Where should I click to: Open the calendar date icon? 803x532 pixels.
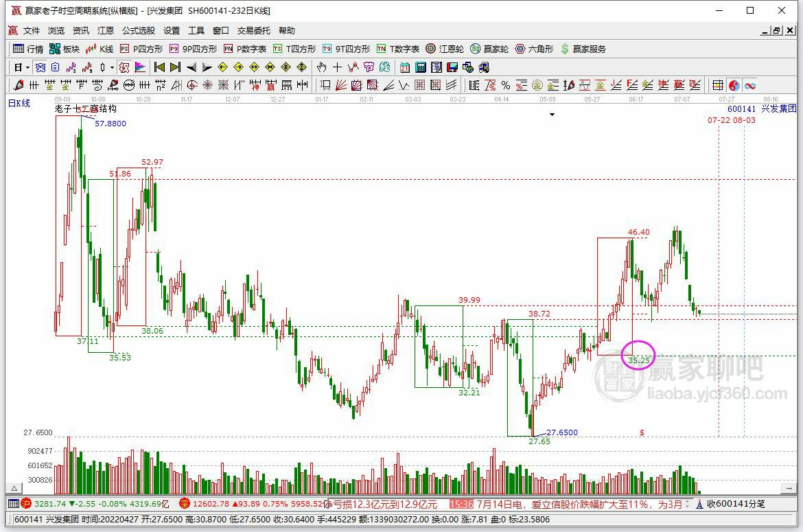pyautogui.click(x=404, y=67)
